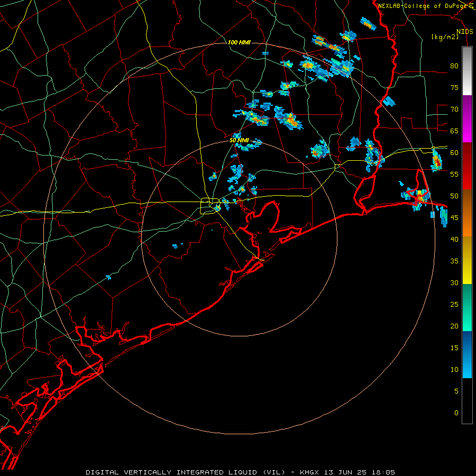Click the [kg/m2] units label

[445, 37]
